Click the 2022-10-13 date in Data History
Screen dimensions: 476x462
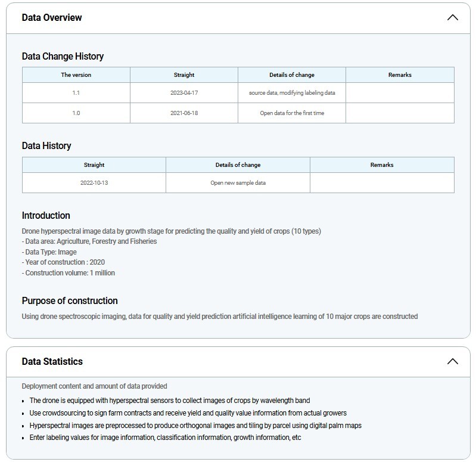point(94,183)
